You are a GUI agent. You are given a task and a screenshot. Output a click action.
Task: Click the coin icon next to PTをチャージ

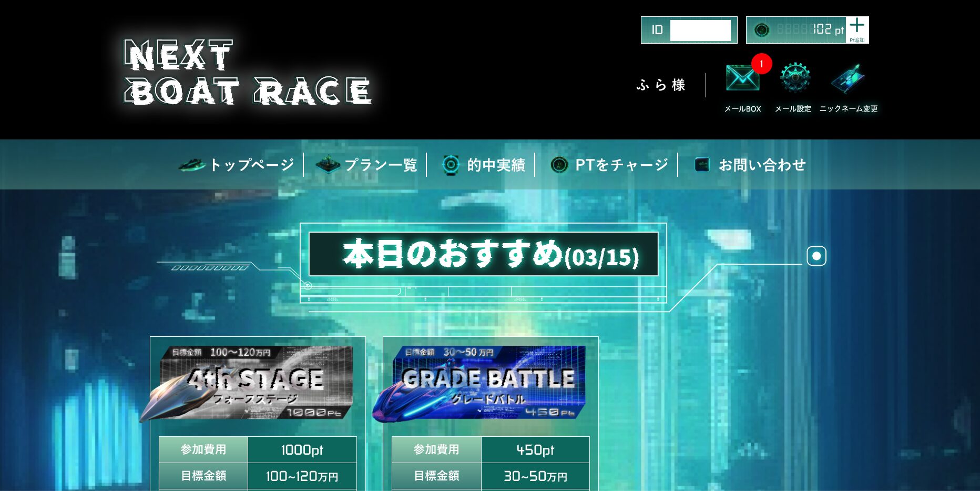tap(560, 164)
